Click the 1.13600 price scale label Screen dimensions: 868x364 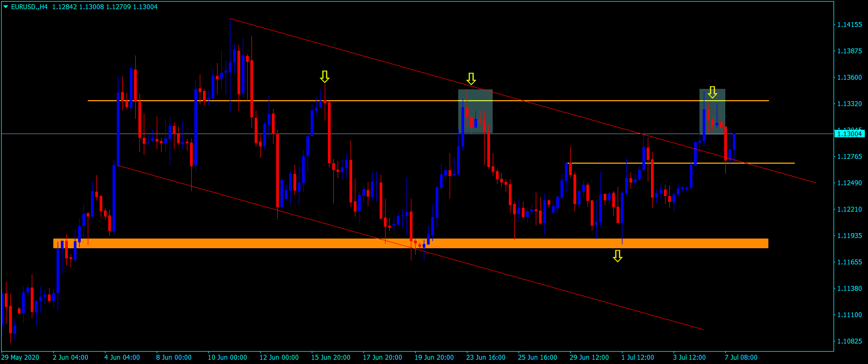[x=849, y=78]
